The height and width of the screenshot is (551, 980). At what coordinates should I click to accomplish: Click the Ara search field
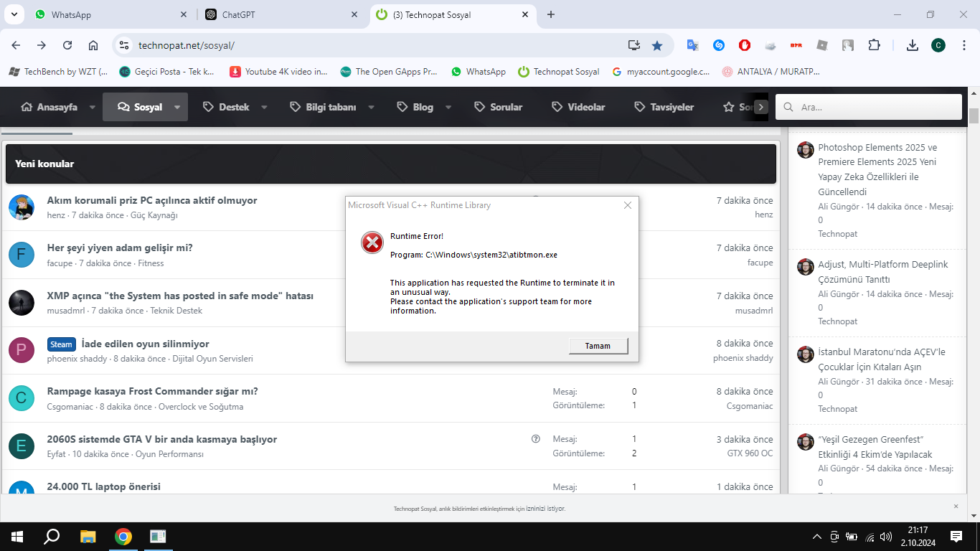coord(869,107)
